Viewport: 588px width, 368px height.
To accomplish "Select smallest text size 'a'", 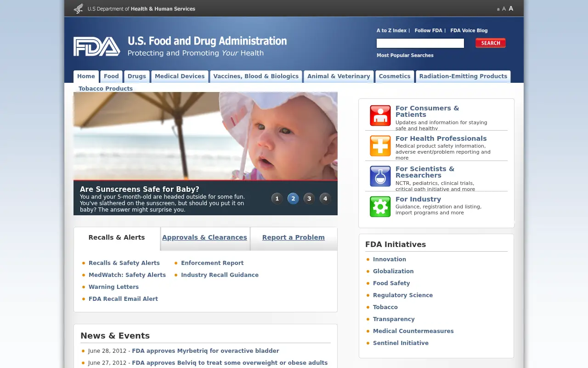I will click(498, 9).
